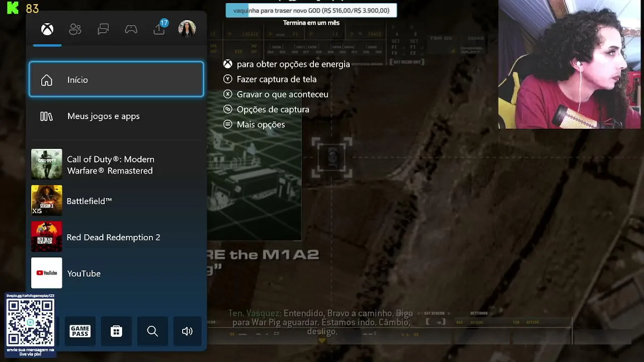The height and width of the screenshot is (362, 644).
Task: Open Game Pass from the bottom bar
Action: pyautogui.click(x=80, y=331)
